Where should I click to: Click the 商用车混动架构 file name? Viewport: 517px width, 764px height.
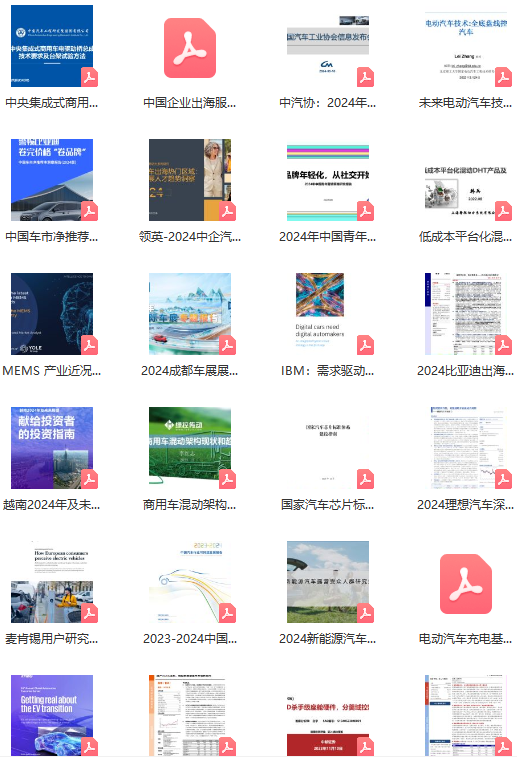(190, 505)
